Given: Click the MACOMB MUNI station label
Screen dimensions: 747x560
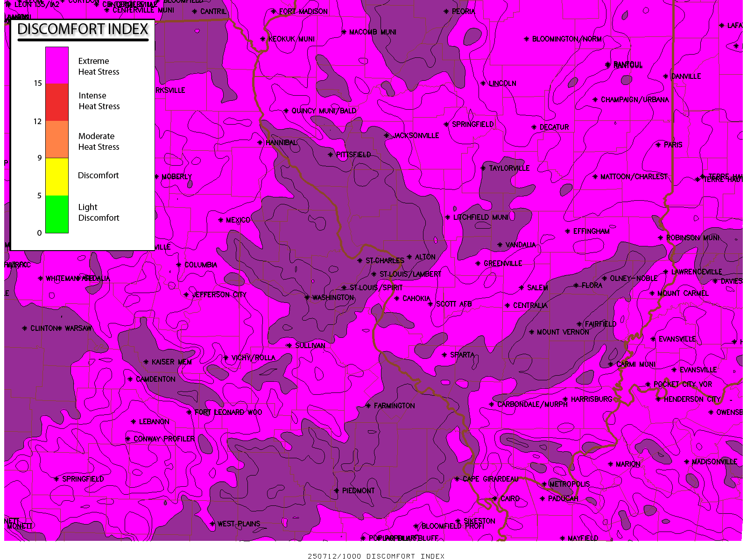Looking at the screenshot, I should (373, 32).
